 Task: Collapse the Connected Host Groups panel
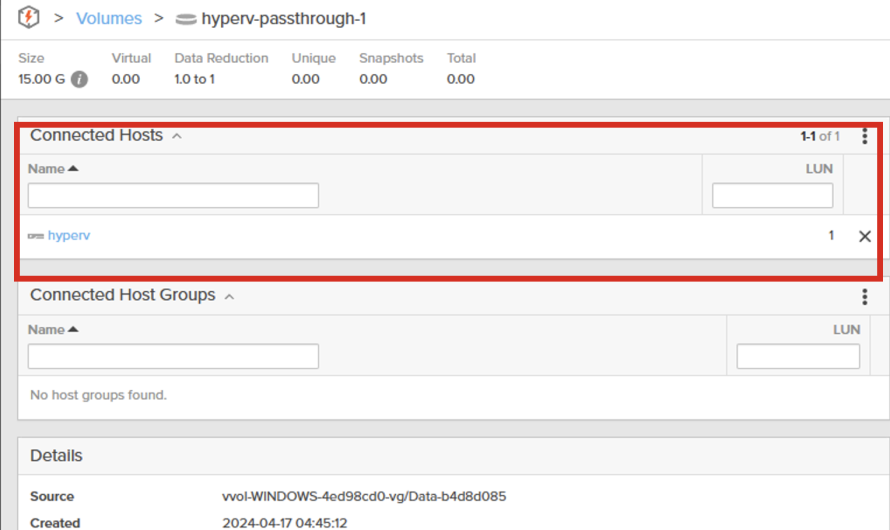point(229,296)
